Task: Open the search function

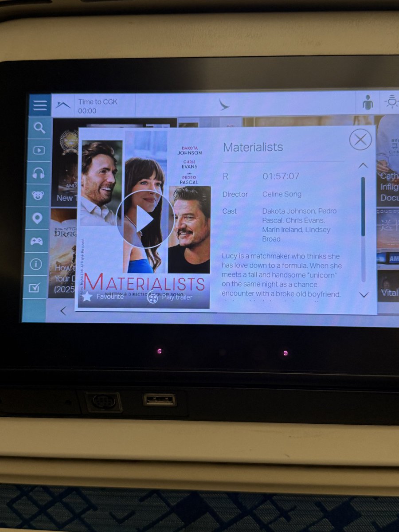Action: 40,129
